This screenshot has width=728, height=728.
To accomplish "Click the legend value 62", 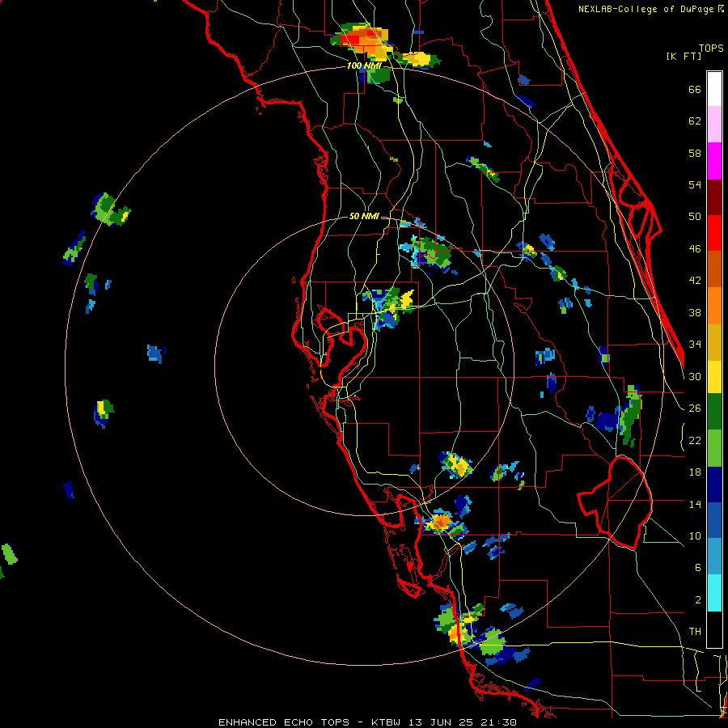I will click(x=695, y=121).
